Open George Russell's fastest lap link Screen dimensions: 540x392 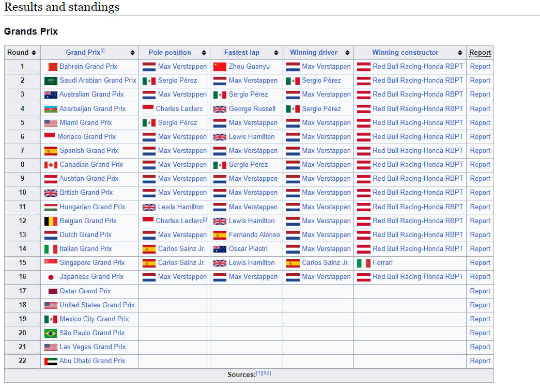click(252, 109)
